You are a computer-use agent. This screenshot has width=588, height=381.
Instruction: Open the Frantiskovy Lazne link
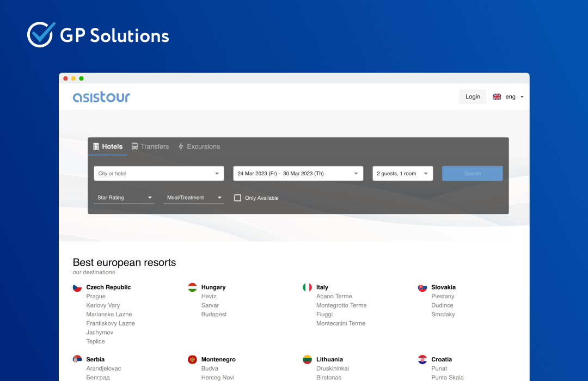[x=111, y=323]
